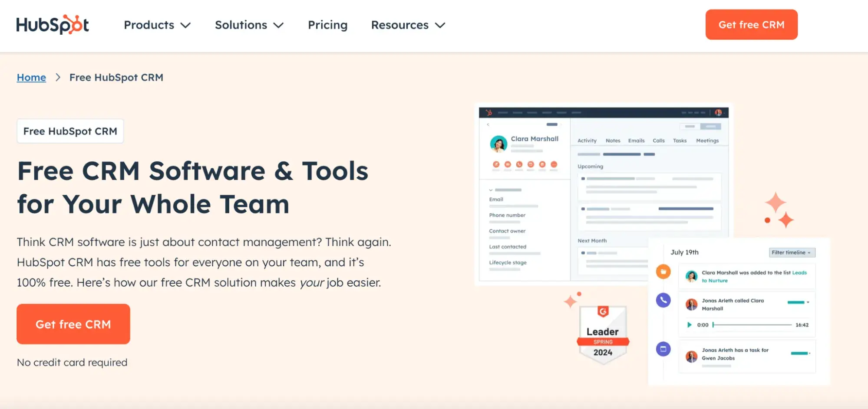Viewport: 868px width, 409px height.
Task: Click the 16:42 call duration text
Action: coord(802,325)
